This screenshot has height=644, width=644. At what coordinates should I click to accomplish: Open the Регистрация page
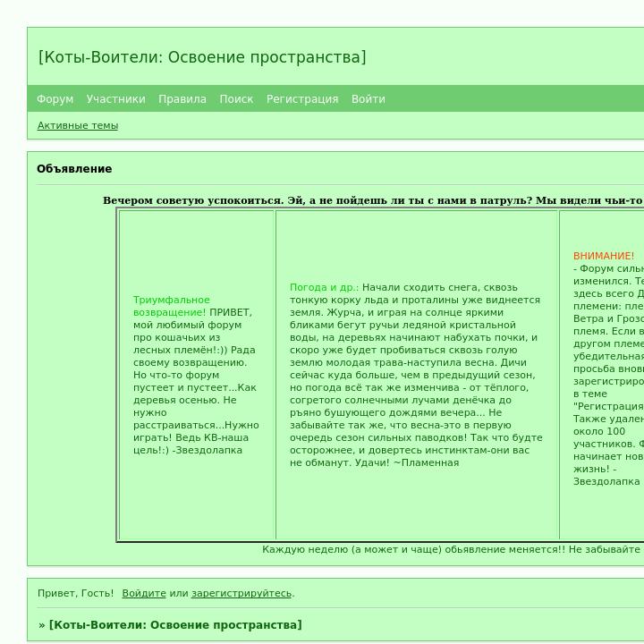coord(302,99)
